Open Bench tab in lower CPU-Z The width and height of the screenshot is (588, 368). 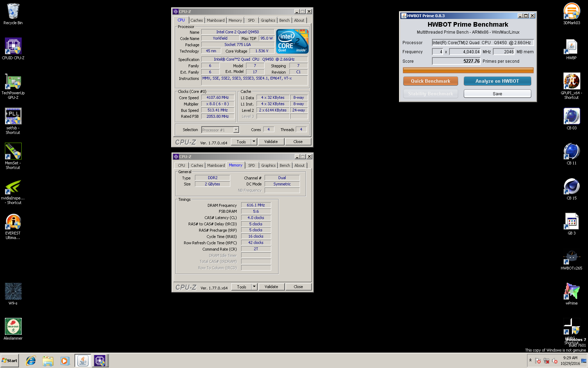[x=285, y=165]
